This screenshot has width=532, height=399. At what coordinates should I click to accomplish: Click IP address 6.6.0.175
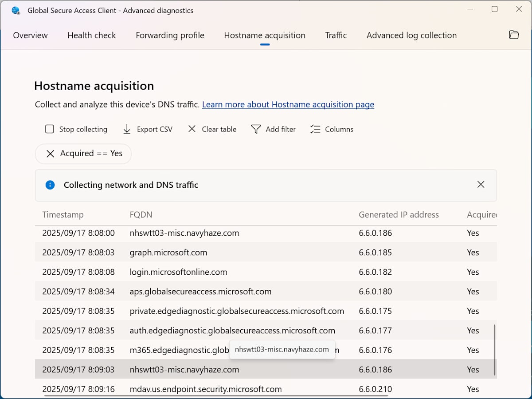point(376,311)
